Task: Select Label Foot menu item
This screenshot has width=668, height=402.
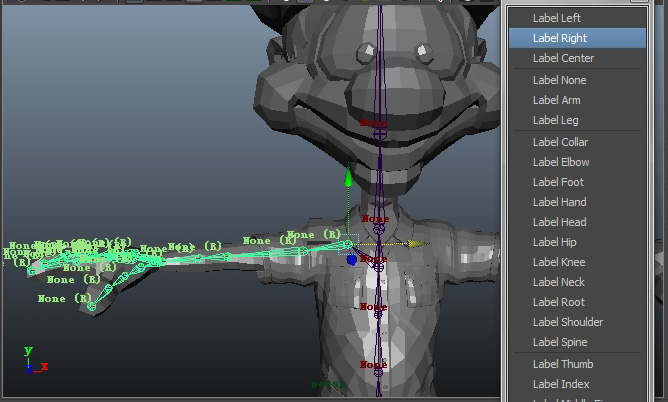Action: 577,182
